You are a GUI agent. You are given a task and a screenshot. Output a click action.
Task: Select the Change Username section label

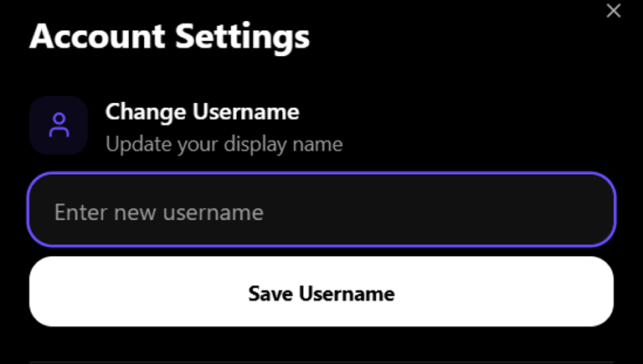coord(202,111)
